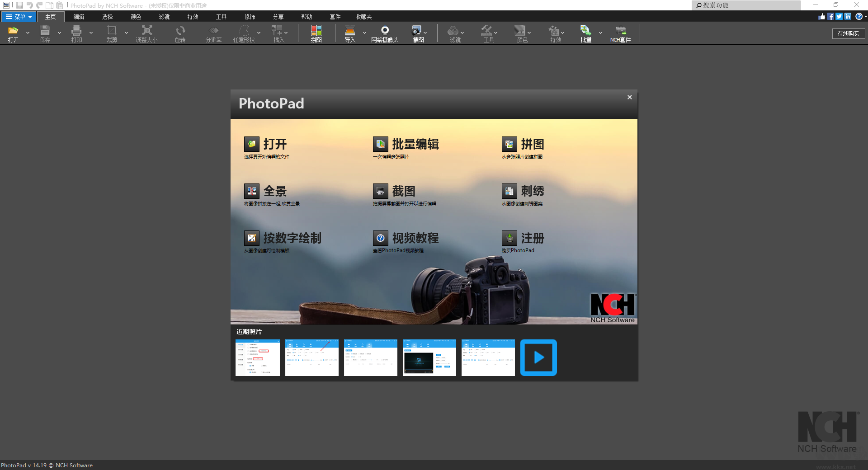Click the blue help question-mark icon
The image size is (868, 470).
[859, 16]
